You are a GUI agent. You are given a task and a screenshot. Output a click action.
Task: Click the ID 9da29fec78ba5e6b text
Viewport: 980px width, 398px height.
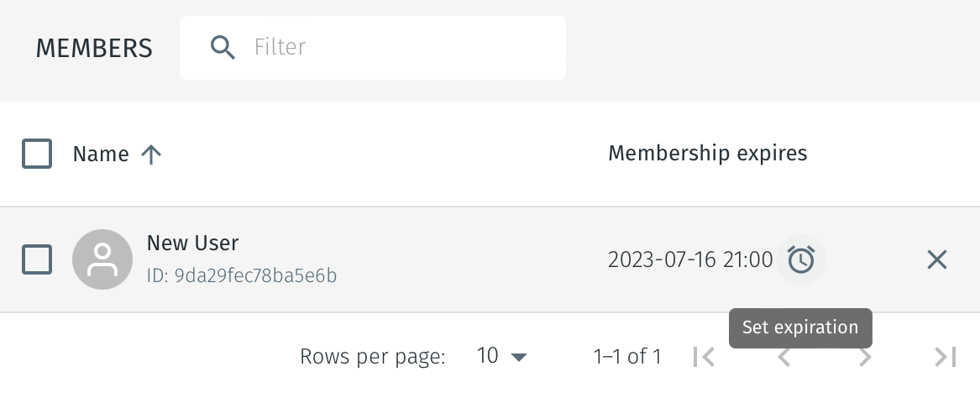[x=242, y=275]
